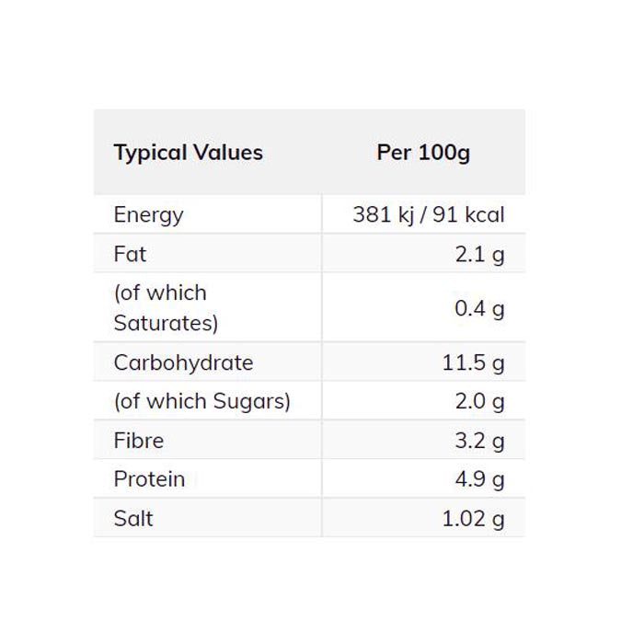Select the Protein row label
The image size is (644, 644).
pyautogui.click(x=149, y=479)
